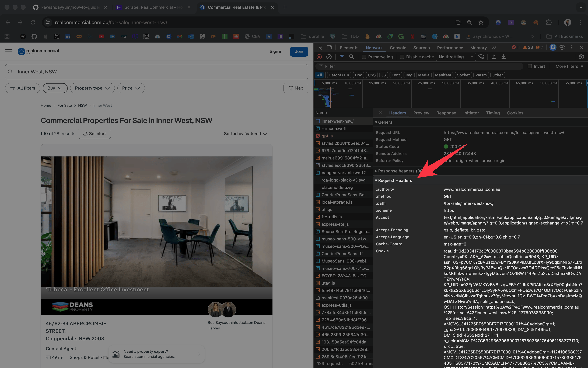This screenshot has width=588, height=368.
Task: Open Network settings gear
Action: point(581,57)
